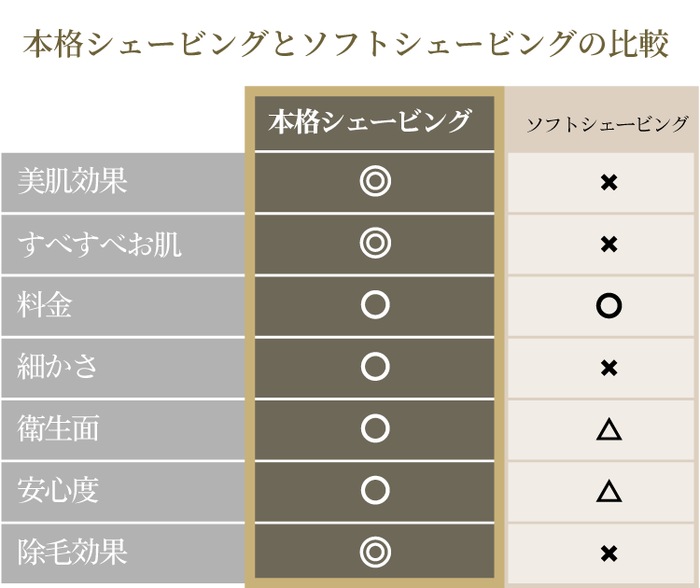The width and height of the screenshot is (700, 588).
Task: Click the 本格シェービング circle for 安心度
Action: (374, 491)
